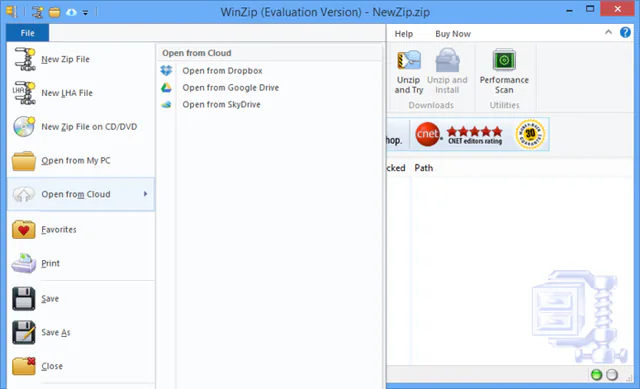Click the gray status light indicator
Viewport: 640px width, 389px height.
point(612,375)
